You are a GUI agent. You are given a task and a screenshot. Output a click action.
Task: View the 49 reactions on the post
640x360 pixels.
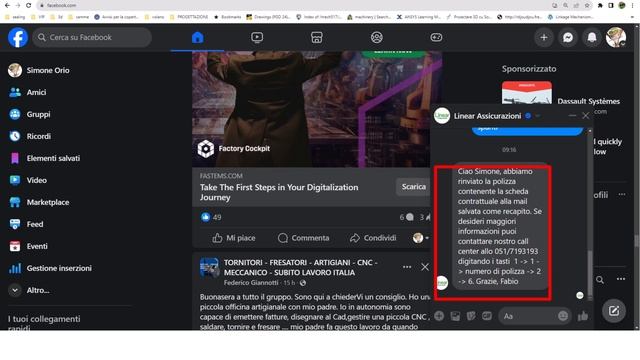tap(211, 217)
